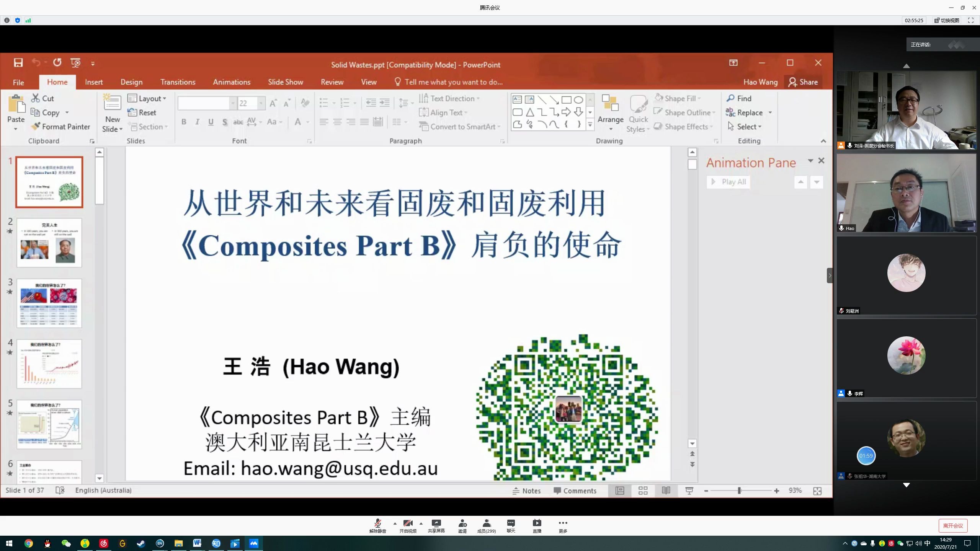Open the Layout dropdown
Viewport: 980px width, 551px height.
(147, 98)
